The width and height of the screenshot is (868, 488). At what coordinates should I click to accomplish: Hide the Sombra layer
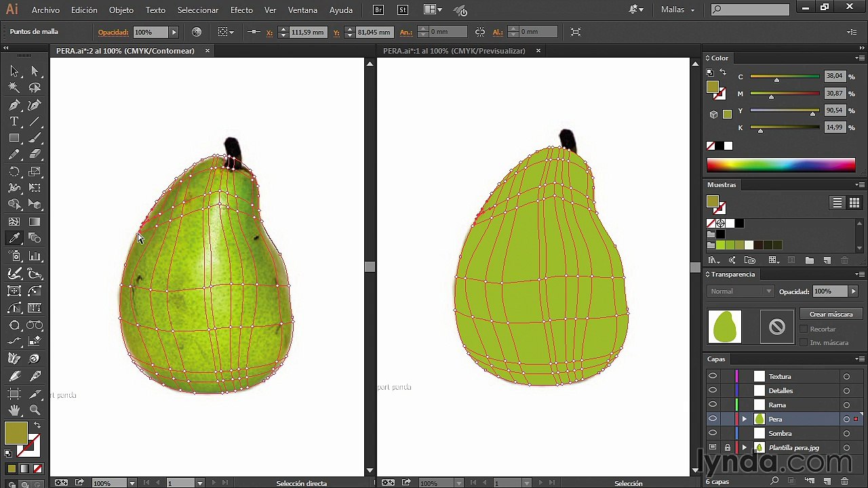click(x=712, y=433)
